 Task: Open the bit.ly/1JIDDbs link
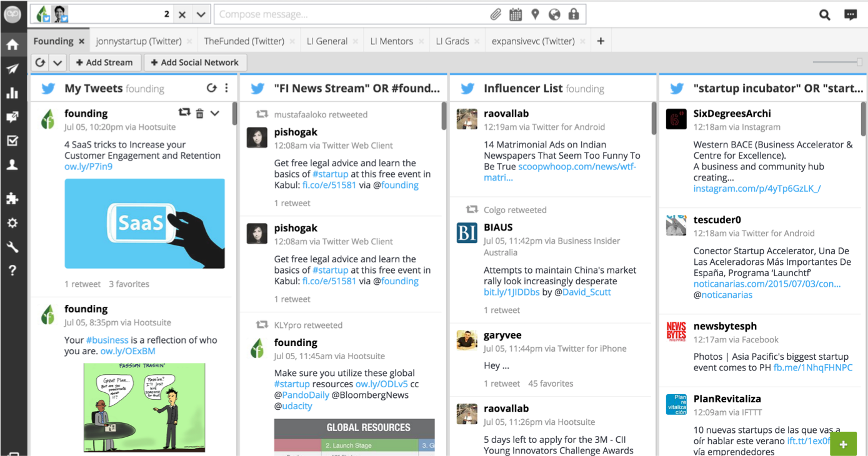(x=512, y=292)
